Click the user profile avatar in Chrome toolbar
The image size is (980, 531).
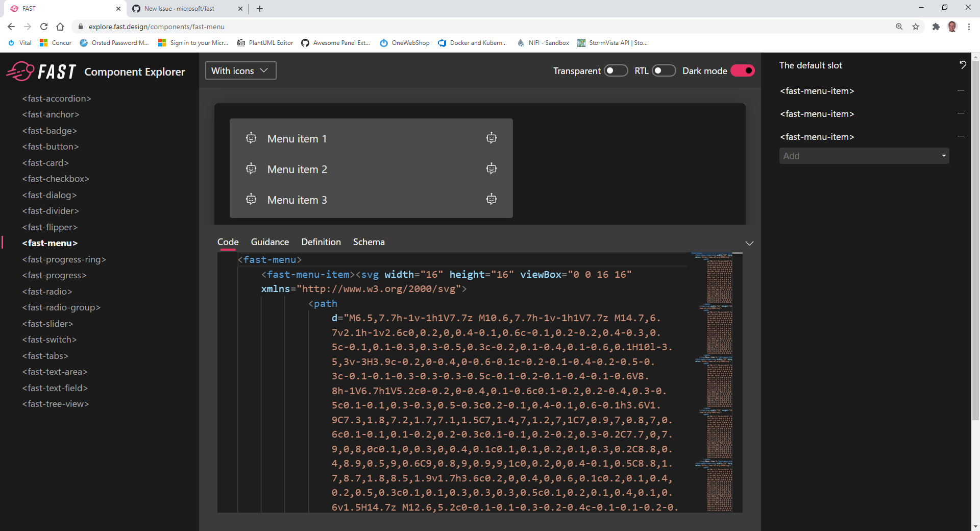952,27
